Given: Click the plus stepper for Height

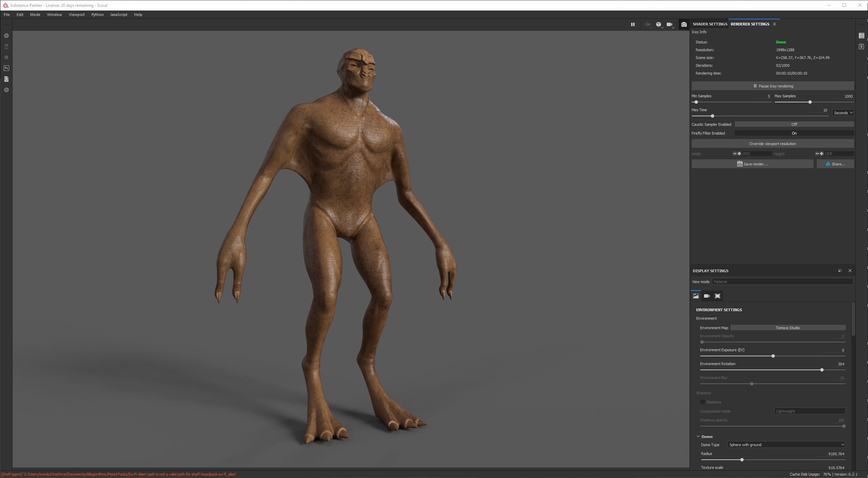Looking at the screenshot, I should [822, 154].
